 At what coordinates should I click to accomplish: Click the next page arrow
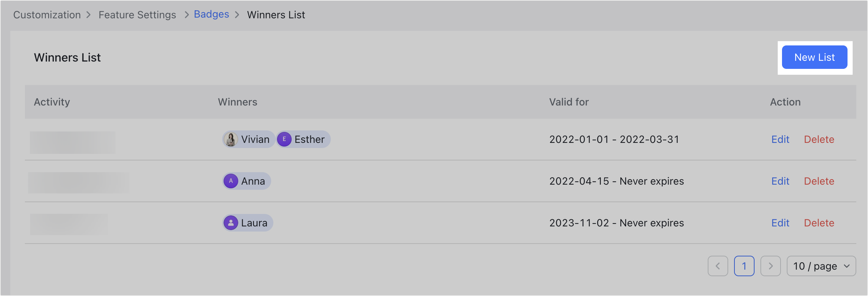[x=771, y=266]
